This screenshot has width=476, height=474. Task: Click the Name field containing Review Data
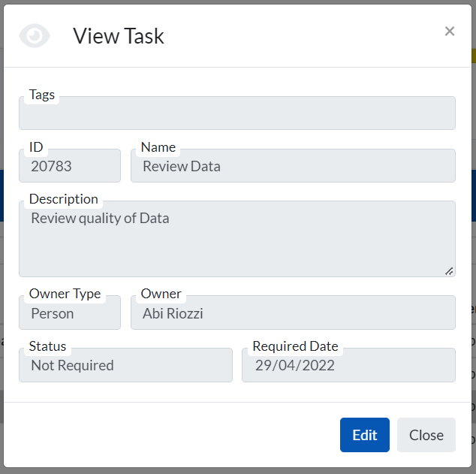pos(293,167)
